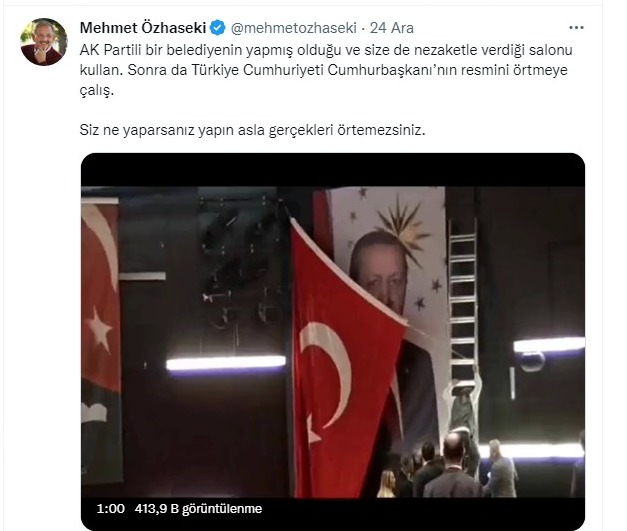Open Mehmet Özhaseki's profile picture

tap(44, 42)
